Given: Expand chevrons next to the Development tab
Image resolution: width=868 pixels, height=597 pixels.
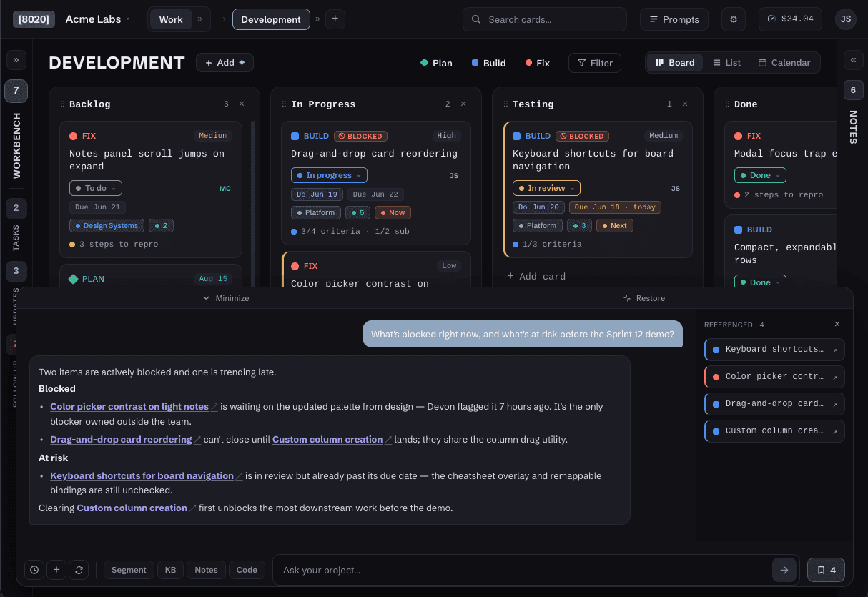Looking at the screenshot, I should [x=317, y=19].
